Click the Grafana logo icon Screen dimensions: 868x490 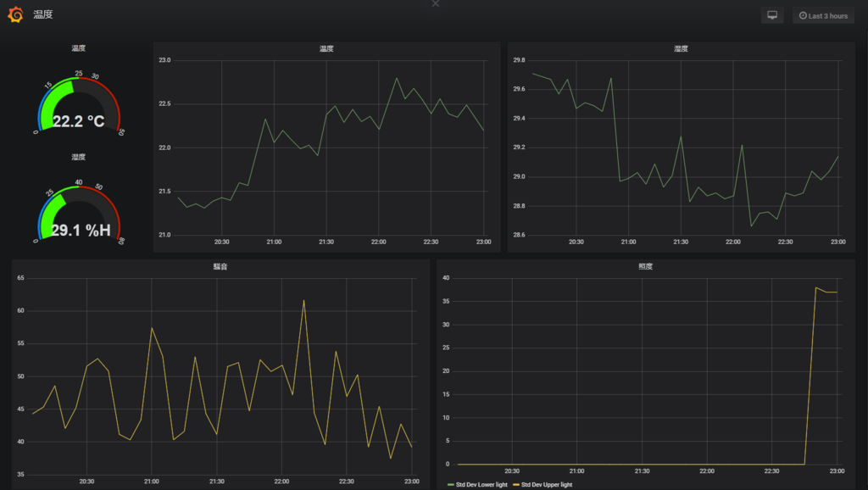15,14
